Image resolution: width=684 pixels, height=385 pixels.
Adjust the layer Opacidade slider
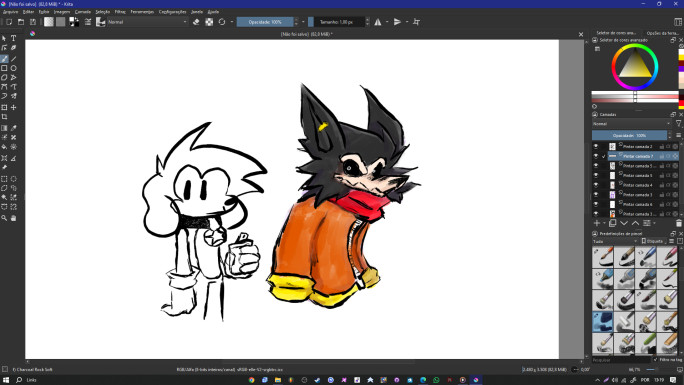tap(629, 136)
